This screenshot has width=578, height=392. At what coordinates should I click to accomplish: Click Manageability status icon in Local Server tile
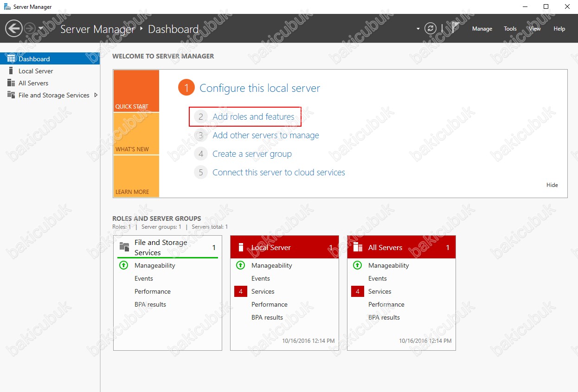point(240,265)
